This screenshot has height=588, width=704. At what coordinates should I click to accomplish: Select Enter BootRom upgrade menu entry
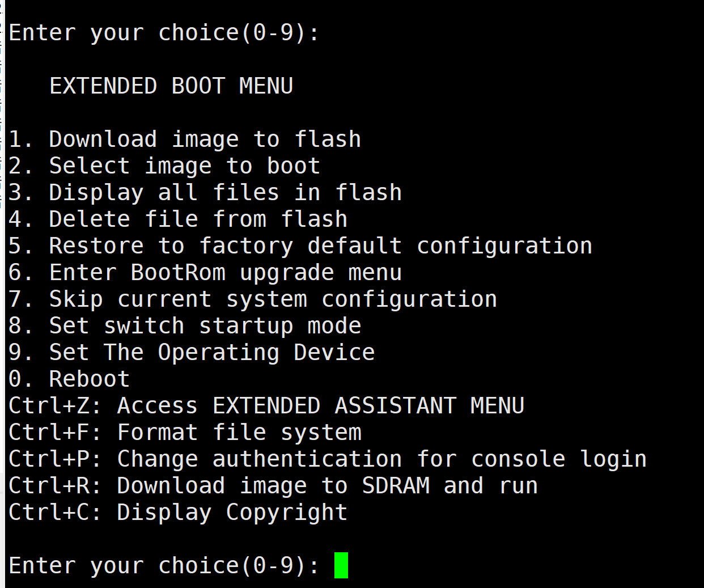click(205, 273)
